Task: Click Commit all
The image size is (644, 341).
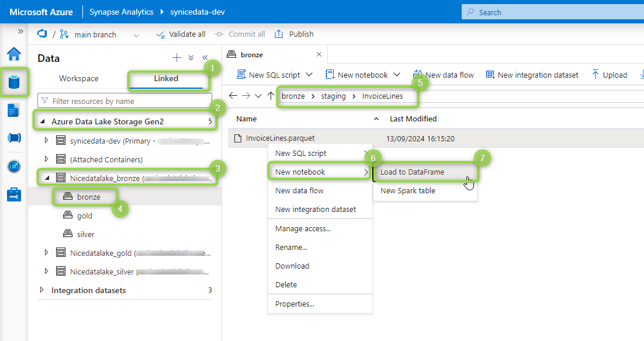Action: point(240,34)
